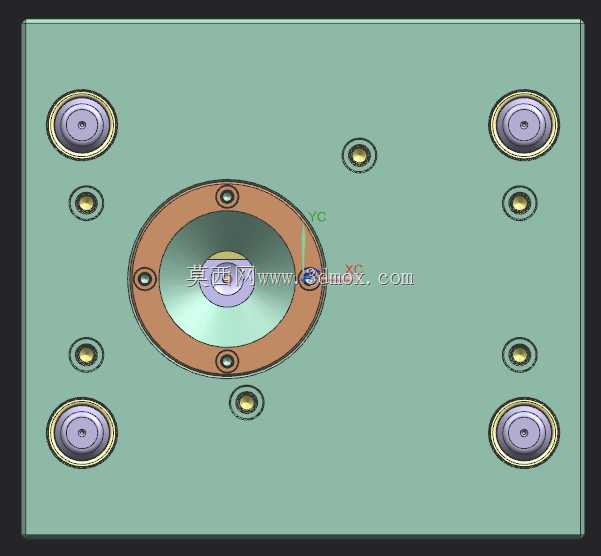Image resolution: width=601 pixels, height=556 pixels.
Task: Select the yellow screw above the XC label
Action: point(359,155)
